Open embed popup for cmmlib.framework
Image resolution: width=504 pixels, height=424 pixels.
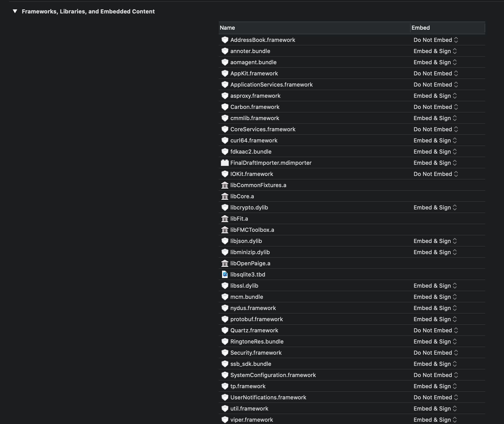point(435,118)
